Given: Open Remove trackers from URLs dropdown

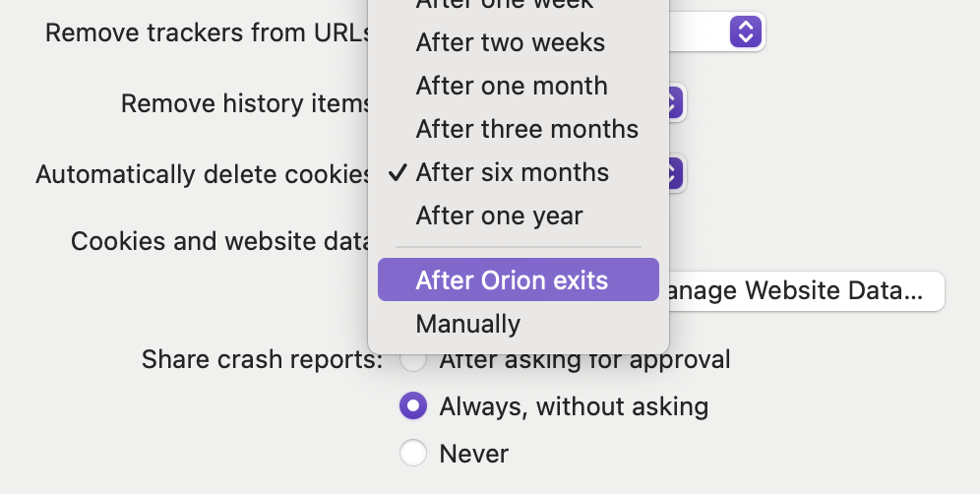Looking at the screenshot, I should pyautogui.click(x=746, y=31).
